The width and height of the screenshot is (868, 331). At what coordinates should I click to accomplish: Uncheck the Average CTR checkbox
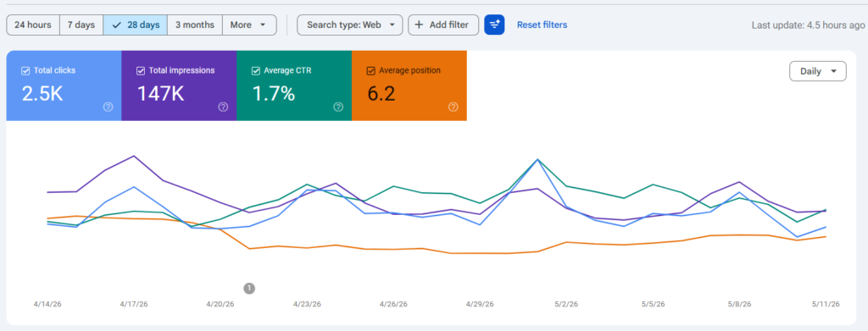(x=255, y=71)
